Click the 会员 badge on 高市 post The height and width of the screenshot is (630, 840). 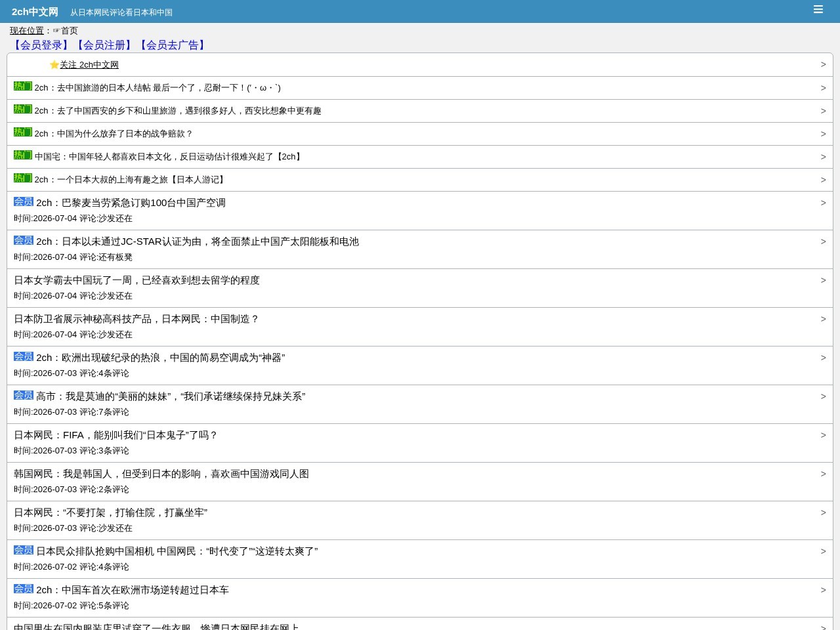coord(24,395)
